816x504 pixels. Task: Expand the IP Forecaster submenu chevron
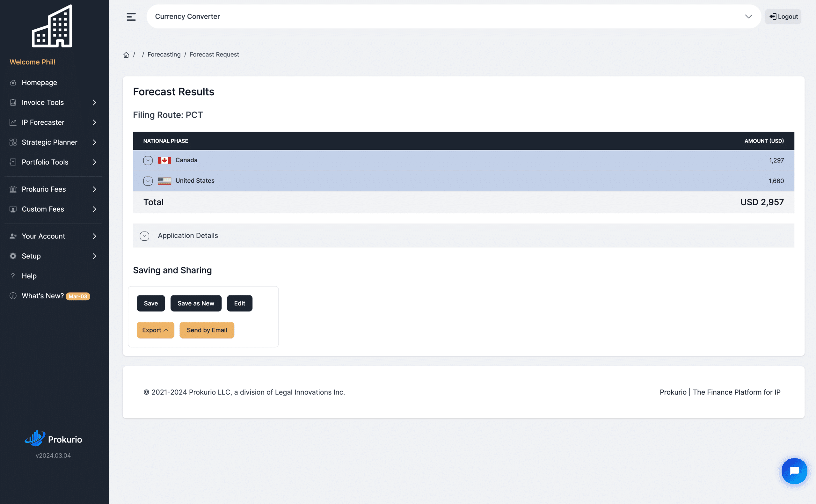click(94, 122)
